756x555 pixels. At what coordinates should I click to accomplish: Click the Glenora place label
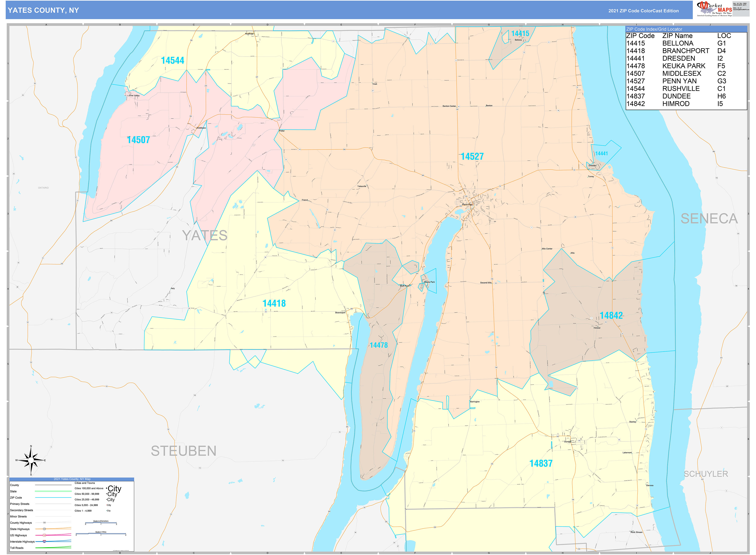click(x=649, y=485)
